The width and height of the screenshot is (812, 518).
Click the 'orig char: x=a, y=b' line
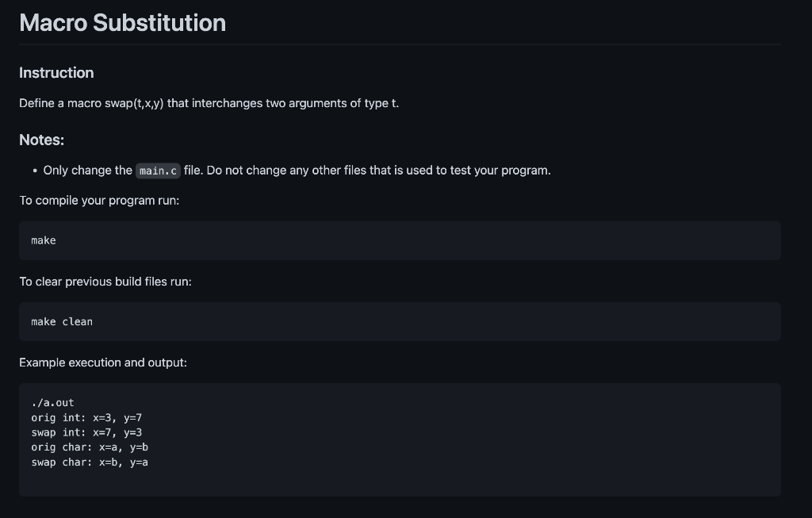pos(90,447)
